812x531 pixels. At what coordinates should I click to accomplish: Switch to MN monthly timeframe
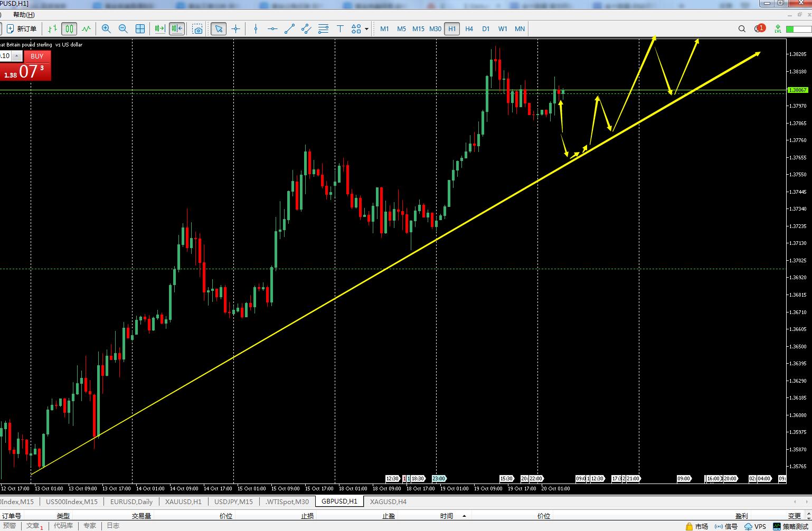tap(520, 29)
